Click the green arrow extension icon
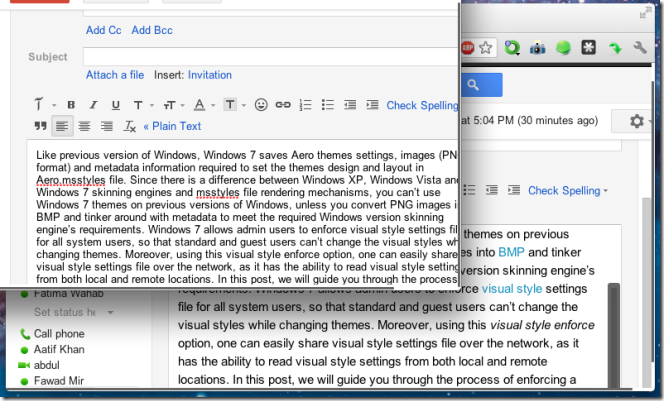This screenshot has width=664, height=401. click(x=615, y=48)
